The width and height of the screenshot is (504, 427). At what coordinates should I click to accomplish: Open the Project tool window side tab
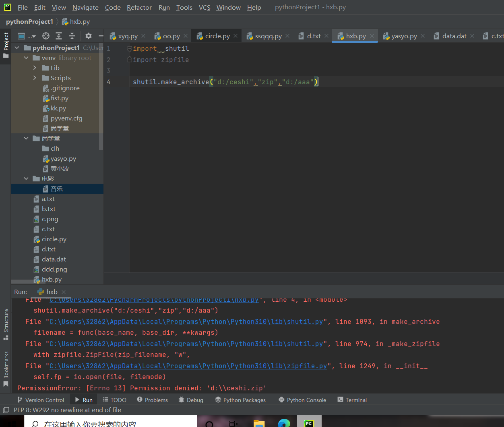tap(6, 45)
